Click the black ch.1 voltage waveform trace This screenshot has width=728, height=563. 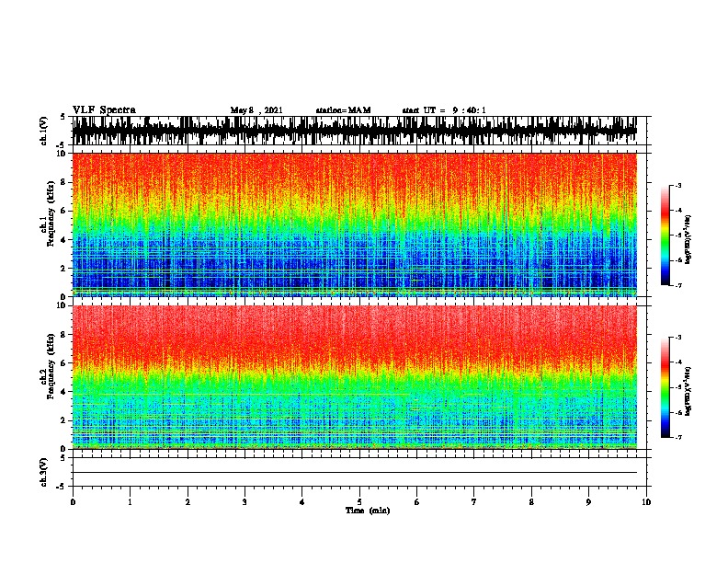[355, 131]
